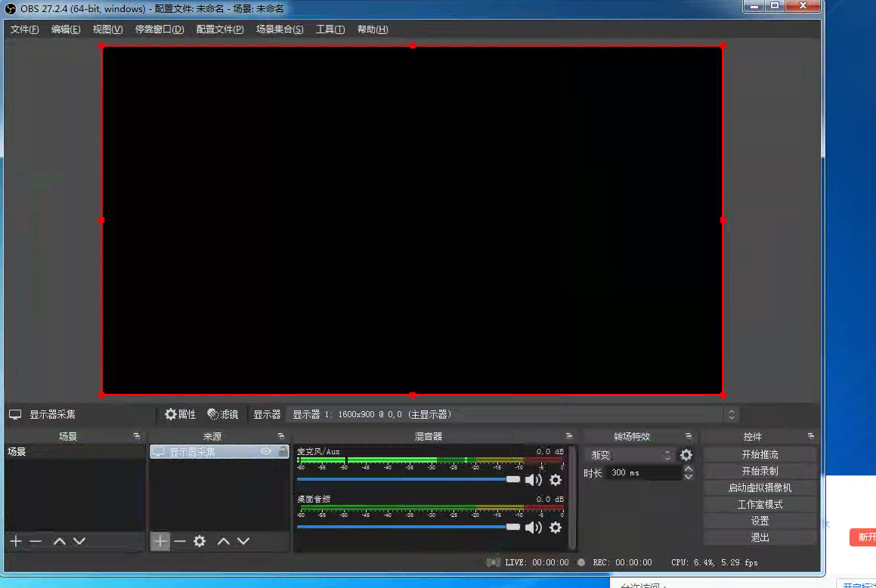
Task: Mute the 桌面音频 speaker icon
Action: pyautogui.click(x=534, y=528)
